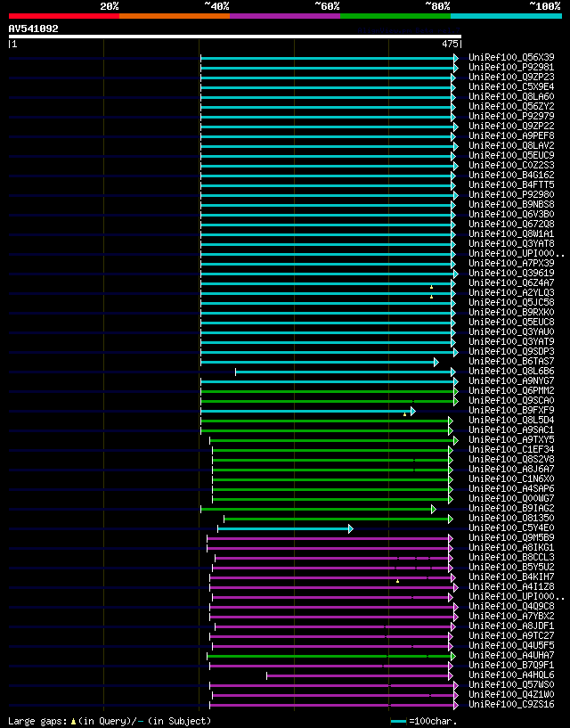Viewport: 570px width, 728px height.
Task: Open hit UniRef100_A7PX39
Action: coord(511,263)
